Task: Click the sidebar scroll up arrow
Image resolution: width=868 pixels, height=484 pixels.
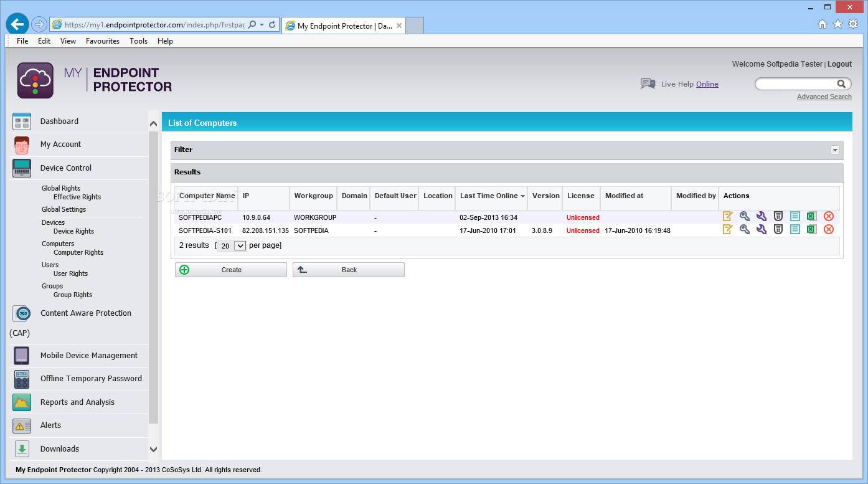Action: click(x=154, y=124)
